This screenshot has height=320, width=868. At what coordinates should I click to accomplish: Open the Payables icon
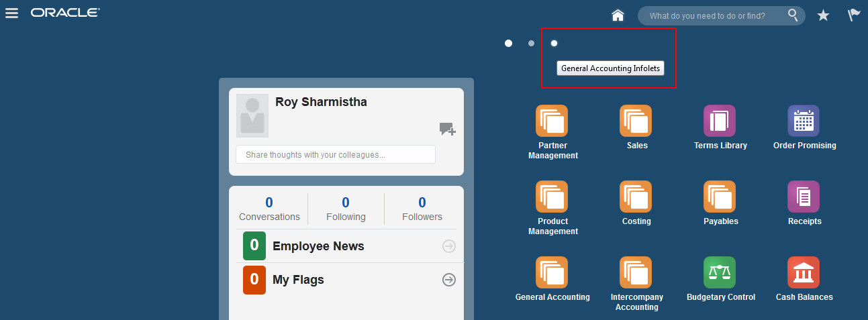[720, 197]
